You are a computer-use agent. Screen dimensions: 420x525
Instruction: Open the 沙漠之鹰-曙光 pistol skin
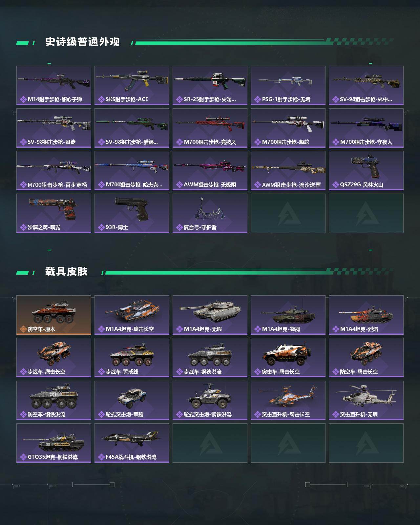(x=54, y=213)
